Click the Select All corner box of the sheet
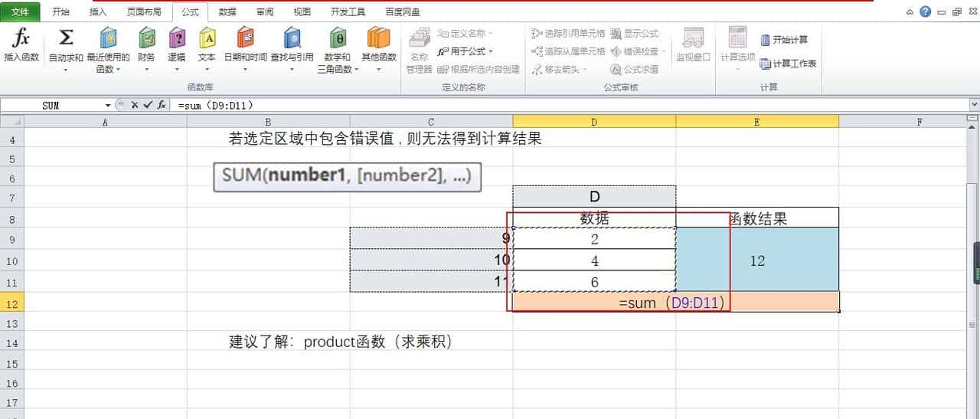Viewport: 980px width, 419px height. 11,122
